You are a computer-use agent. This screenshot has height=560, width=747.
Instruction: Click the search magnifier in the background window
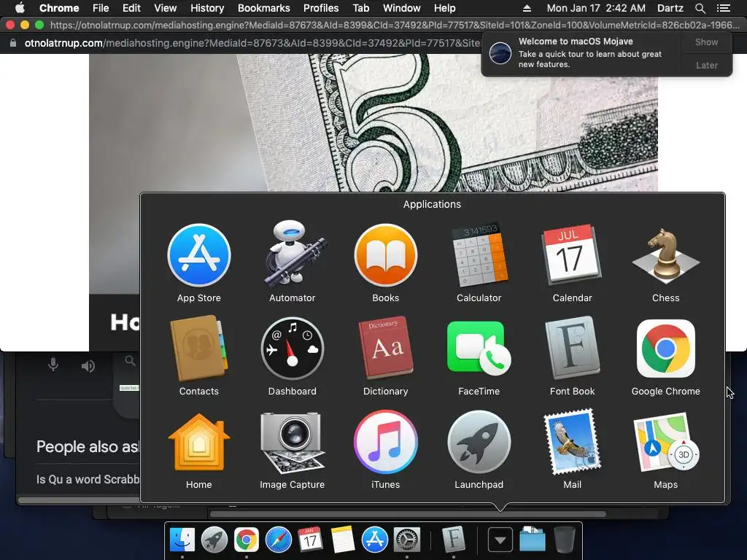pyautogui.click(x=130, y=360)
